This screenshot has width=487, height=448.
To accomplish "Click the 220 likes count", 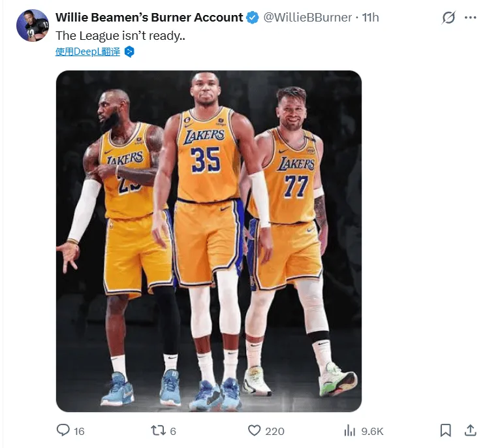I will (275, 431).
